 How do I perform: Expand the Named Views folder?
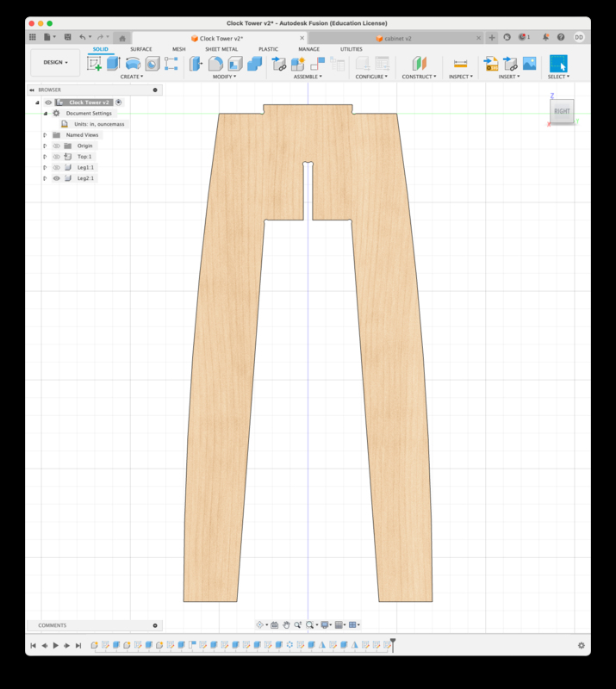[45, 135]
